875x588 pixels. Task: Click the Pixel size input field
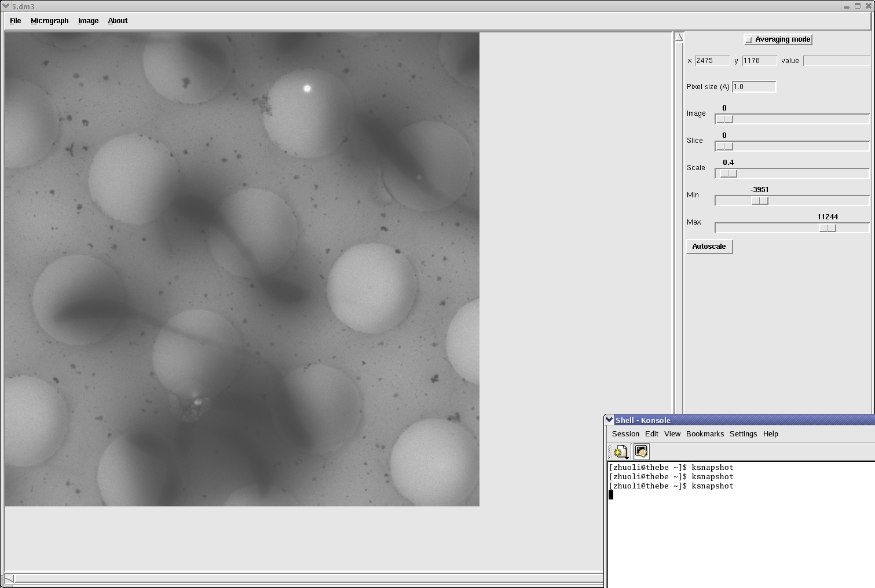(x=753, y=87)
